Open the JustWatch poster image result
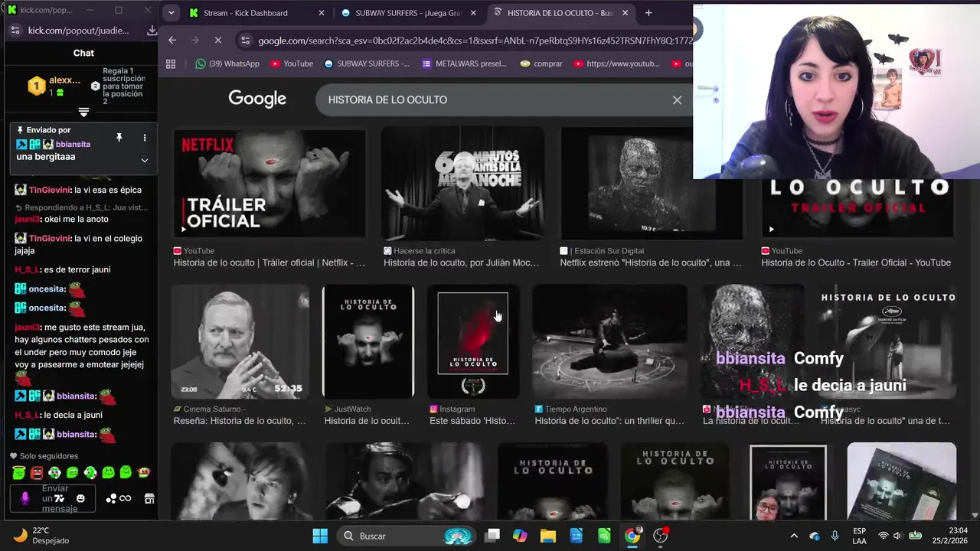The image size is (980, 551). 368,342
